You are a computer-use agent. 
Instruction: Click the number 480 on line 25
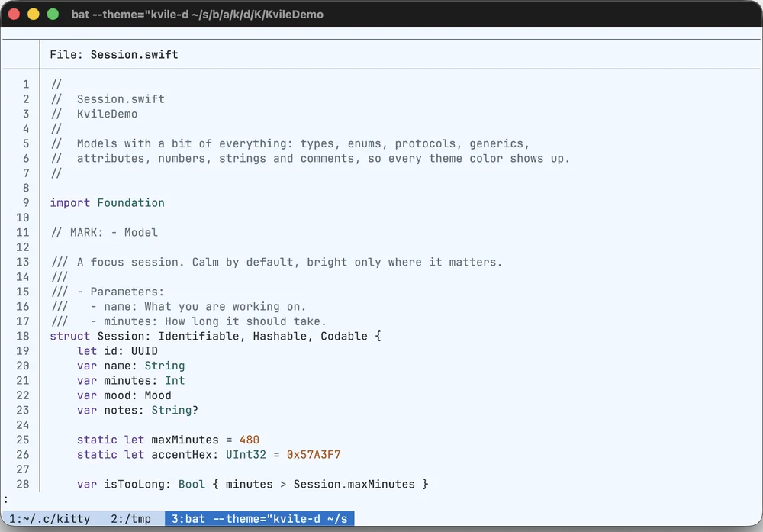pyautogui.click(x=250, y=440)
